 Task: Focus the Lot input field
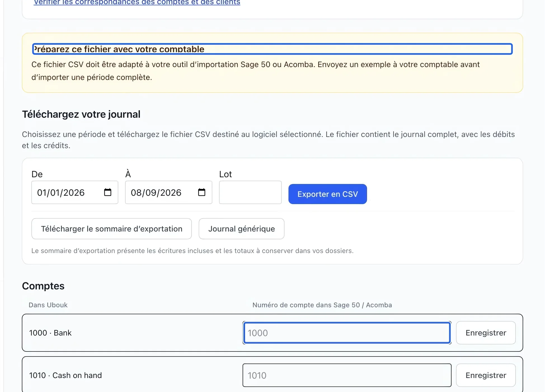(250, 192)
